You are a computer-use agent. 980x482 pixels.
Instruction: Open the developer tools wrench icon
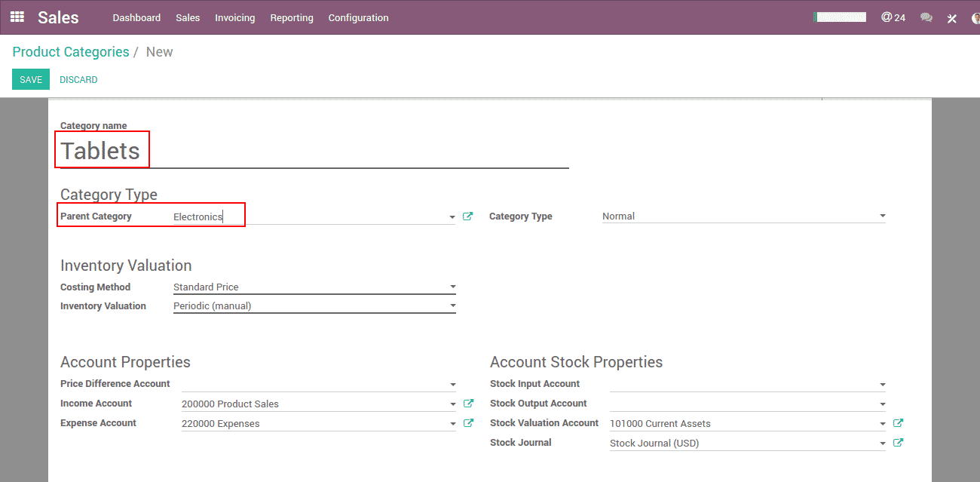tap(952, 18)
